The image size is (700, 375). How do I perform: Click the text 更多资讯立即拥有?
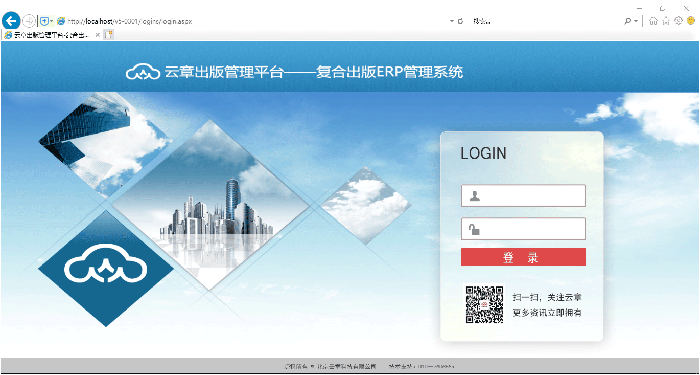point(547,312)
